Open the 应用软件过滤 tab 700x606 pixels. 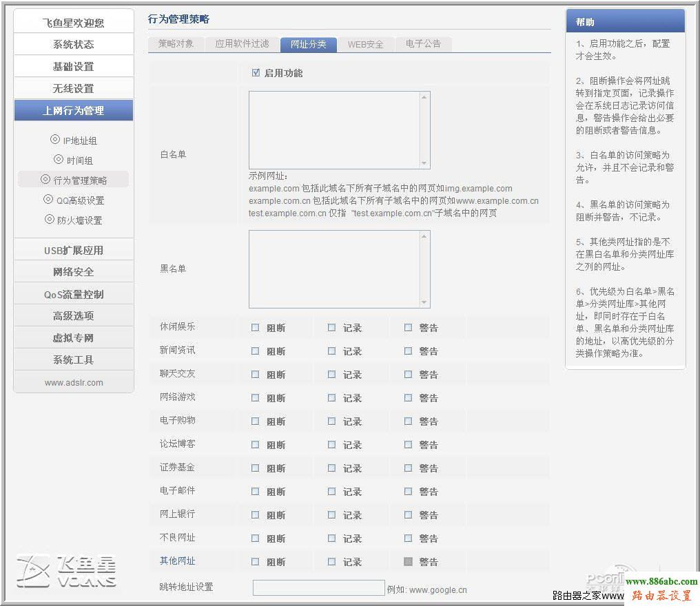click(x=243, y=44)
